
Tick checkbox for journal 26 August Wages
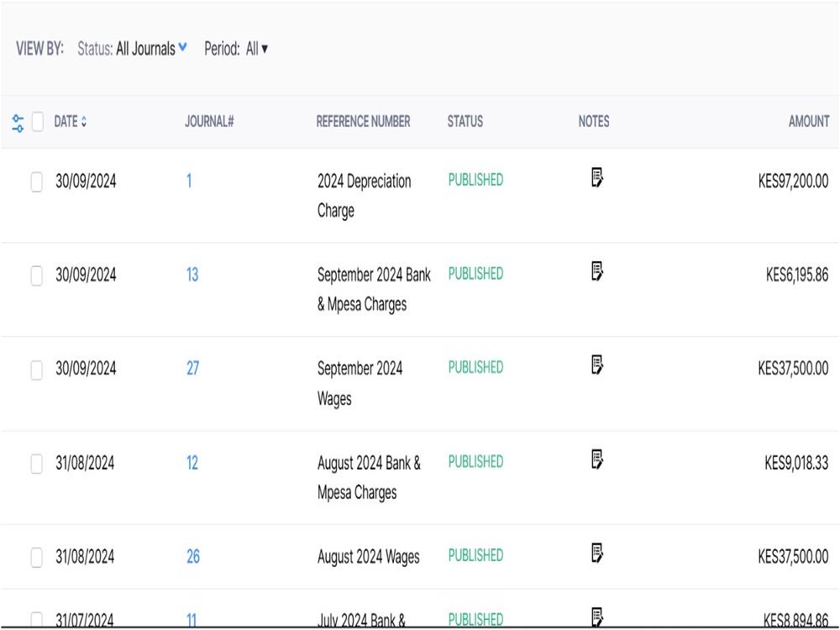pos(36,557)
